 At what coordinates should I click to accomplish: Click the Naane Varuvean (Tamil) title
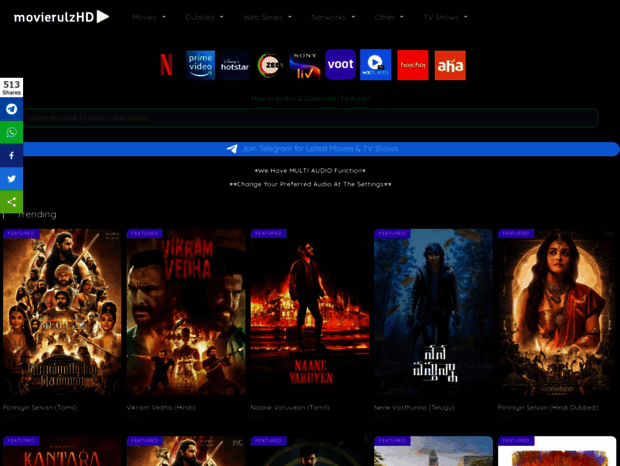coord(290,408)
